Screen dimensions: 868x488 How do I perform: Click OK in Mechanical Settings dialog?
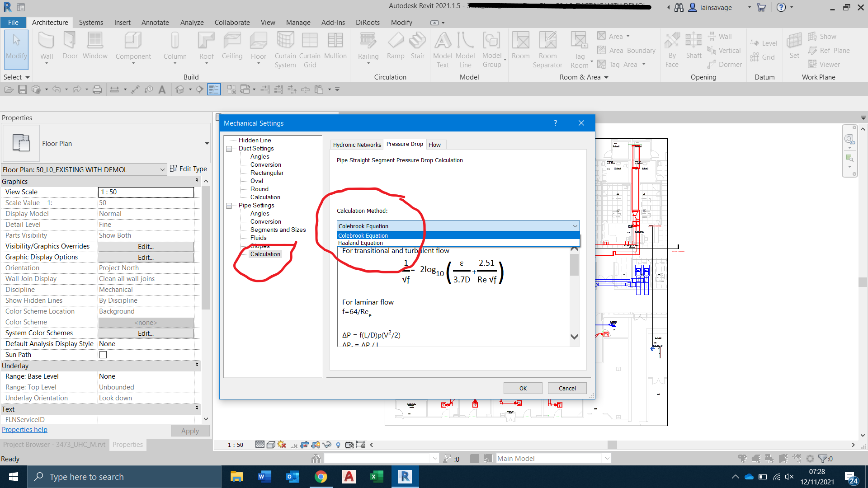(x=523, y=388)
